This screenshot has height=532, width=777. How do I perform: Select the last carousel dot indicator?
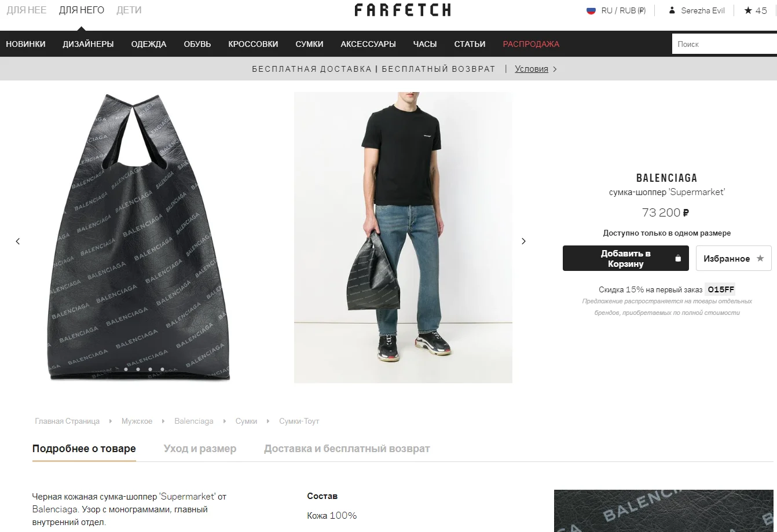point(162,369)
